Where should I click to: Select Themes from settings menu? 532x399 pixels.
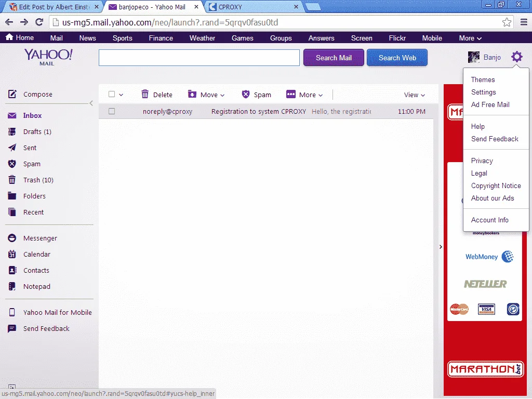click(483, 79)
